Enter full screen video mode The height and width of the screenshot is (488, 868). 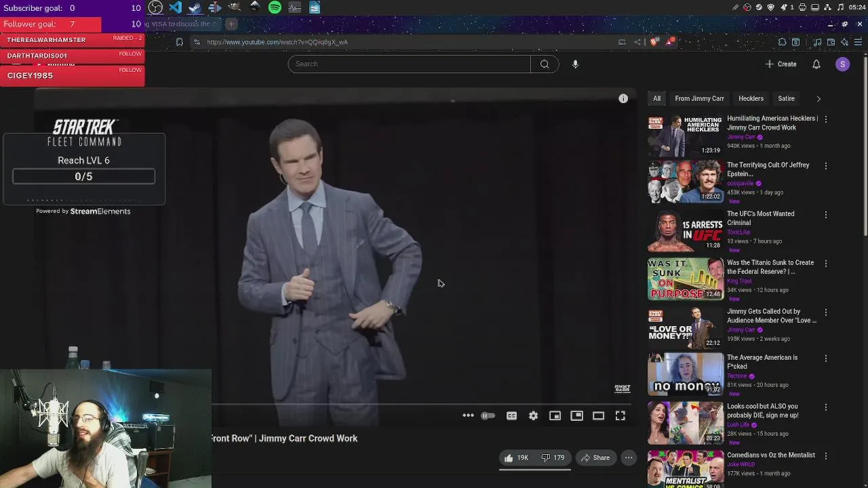(620, 415)
